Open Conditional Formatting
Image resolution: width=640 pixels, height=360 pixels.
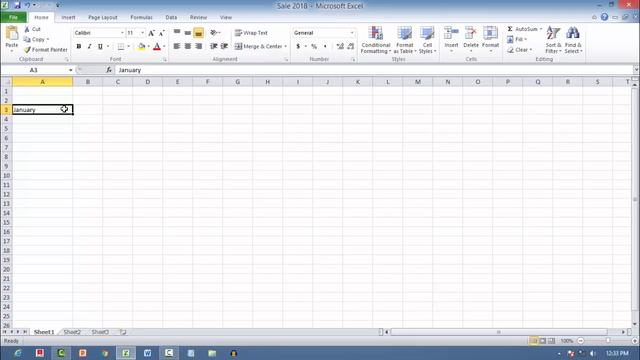coord(376,40)
